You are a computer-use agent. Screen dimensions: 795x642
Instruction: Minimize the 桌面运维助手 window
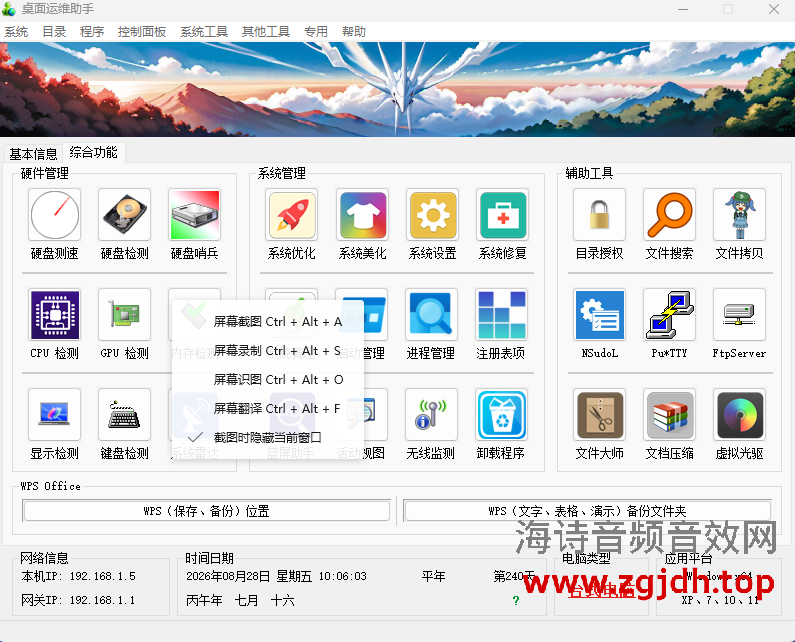point(683,9)
